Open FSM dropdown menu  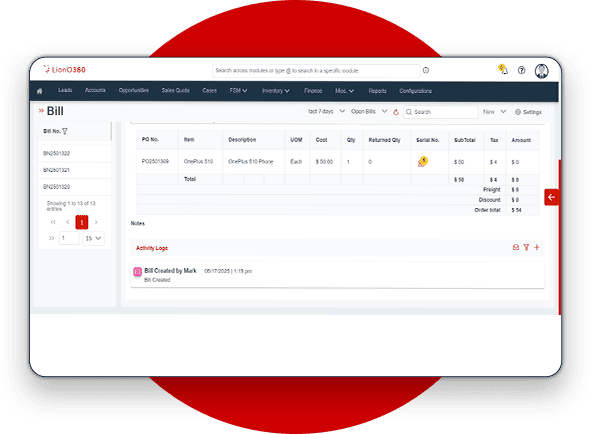238,91
